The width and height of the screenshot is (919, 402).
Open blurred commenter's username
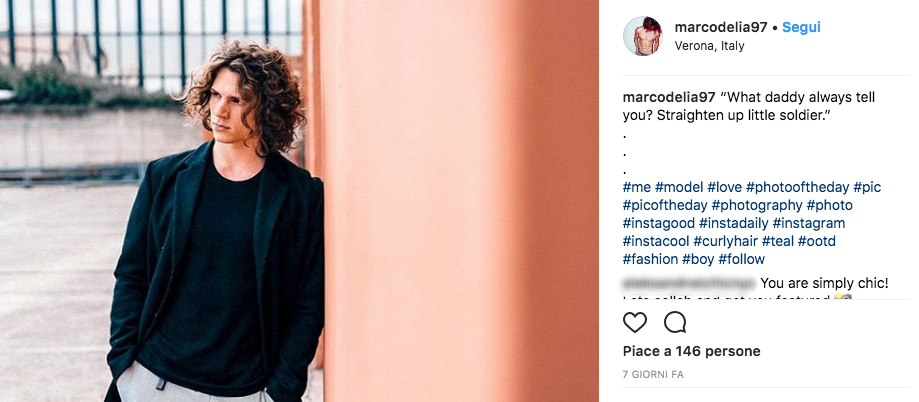pyautogui.click(x=689, y=284)
